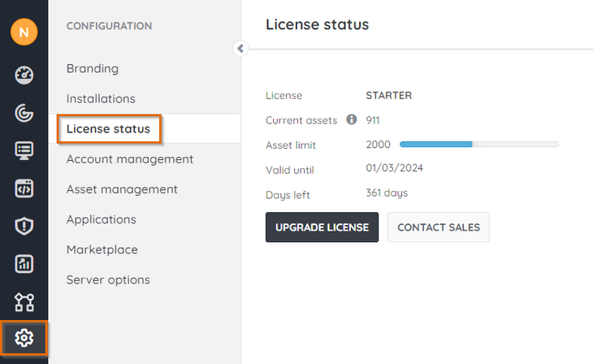Screen dimensions: 593x364
Task: Open the Marketplace section
Action: (x=102, y=249)
